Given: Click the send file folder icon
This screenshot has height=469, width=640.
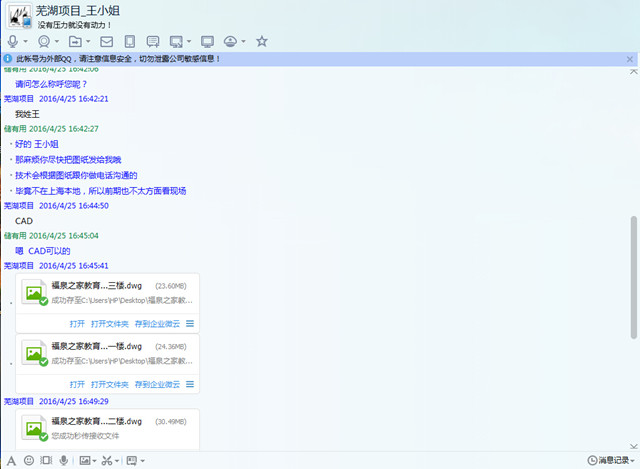Looking at the screenshot, I should point(75,42).
